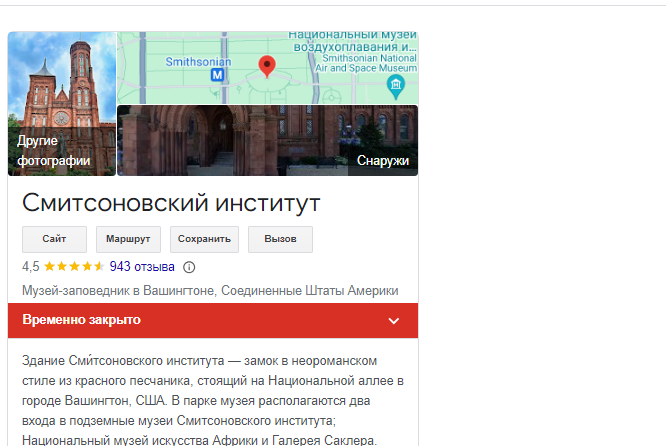Viewport: 666px width, 446px height.
Task: Click the star rating icons
Action: [74, 266]
